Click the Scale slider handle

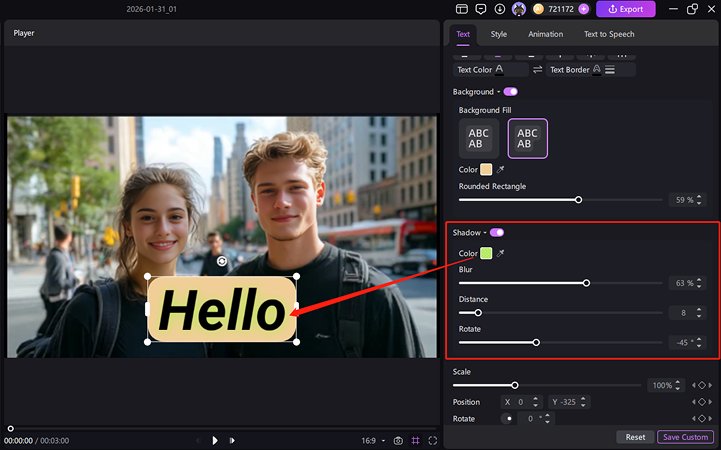[515, 385]
